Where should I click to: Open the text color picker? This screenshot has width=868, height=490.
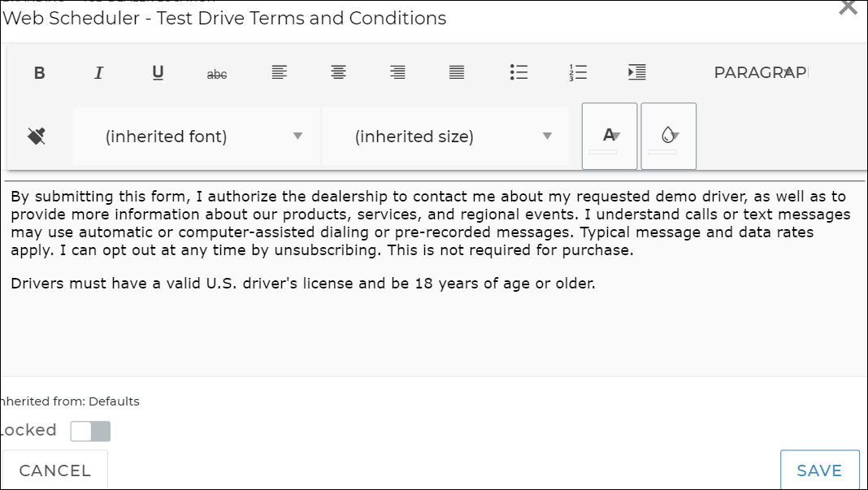tap(610, 137)
